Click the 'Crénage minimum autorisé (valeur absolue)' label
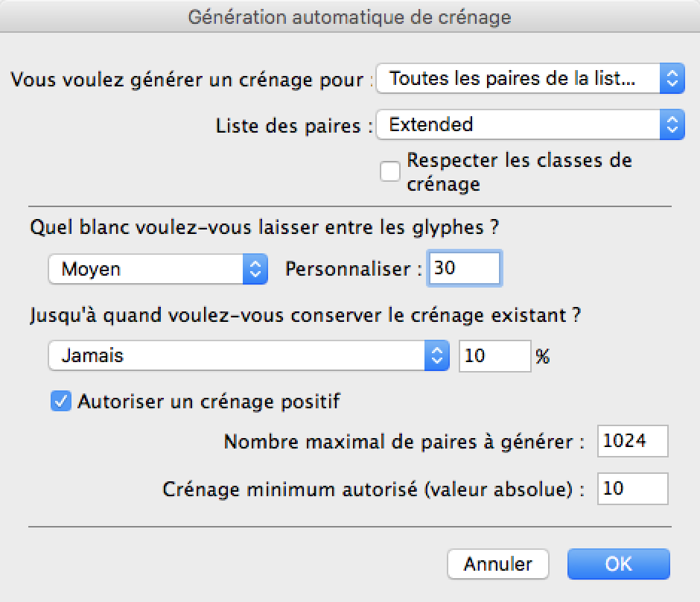 pos(374,489)
